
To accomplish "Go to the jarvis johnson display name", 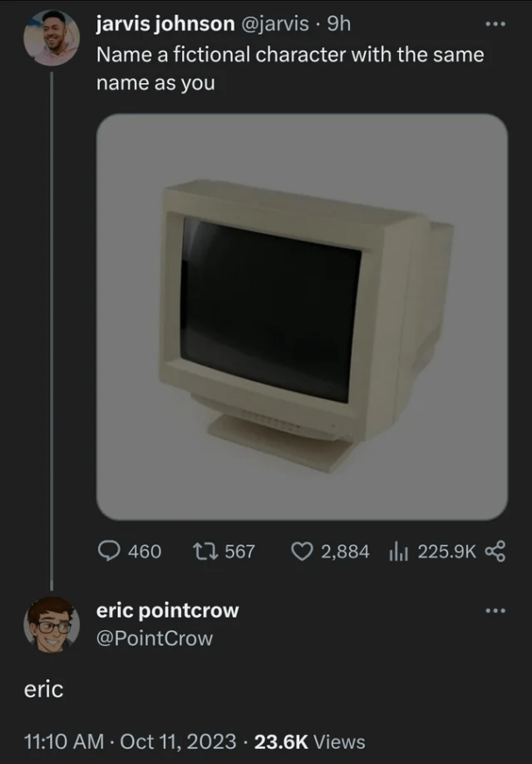I will (165, 25).
